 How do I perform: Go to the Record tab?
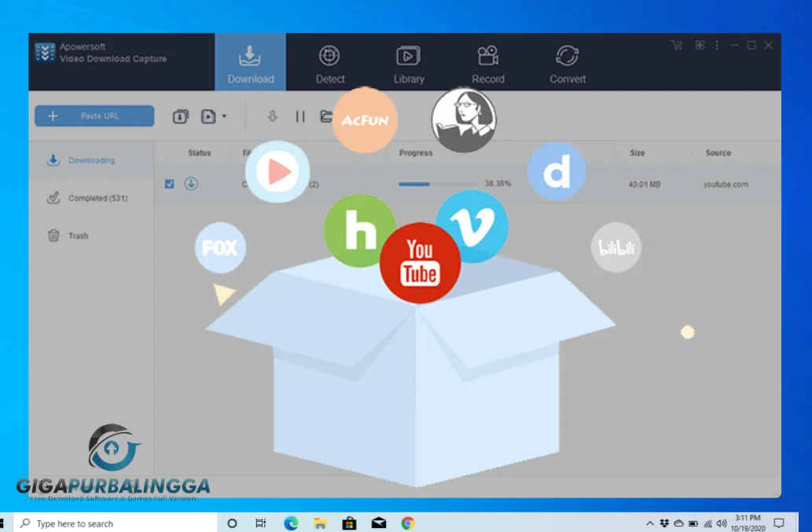click(x=488, y=64)
